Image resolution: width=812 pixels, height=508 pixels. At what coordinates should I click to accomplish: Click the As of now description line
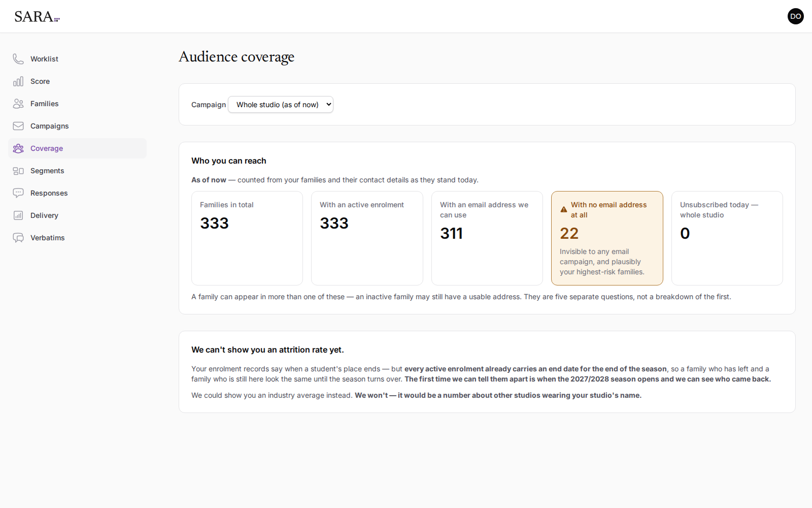pyautogui.click(x=335, y=180)
